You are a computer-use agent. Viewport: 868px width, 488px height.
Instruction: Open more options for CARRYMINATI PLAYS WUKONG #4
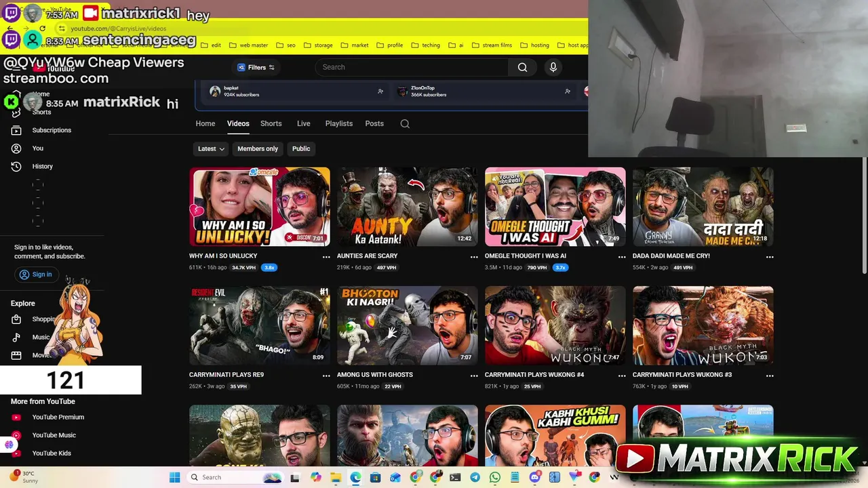[622, 375]
